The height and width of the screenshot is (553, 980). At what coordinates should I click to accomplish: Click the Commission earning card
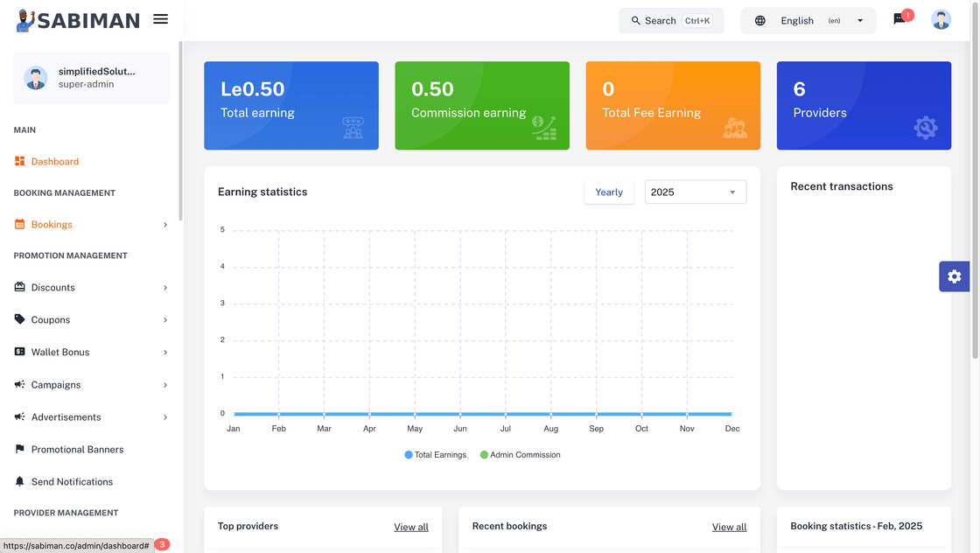[482, 106]
